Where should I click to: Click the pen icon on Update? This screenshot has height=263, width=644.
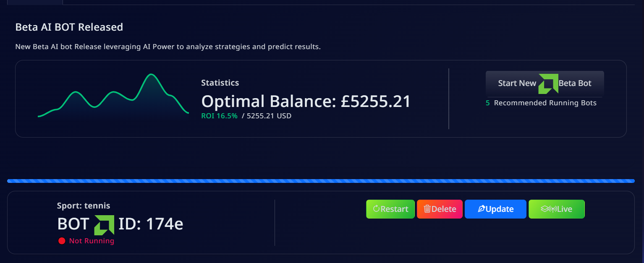[481, 209]
